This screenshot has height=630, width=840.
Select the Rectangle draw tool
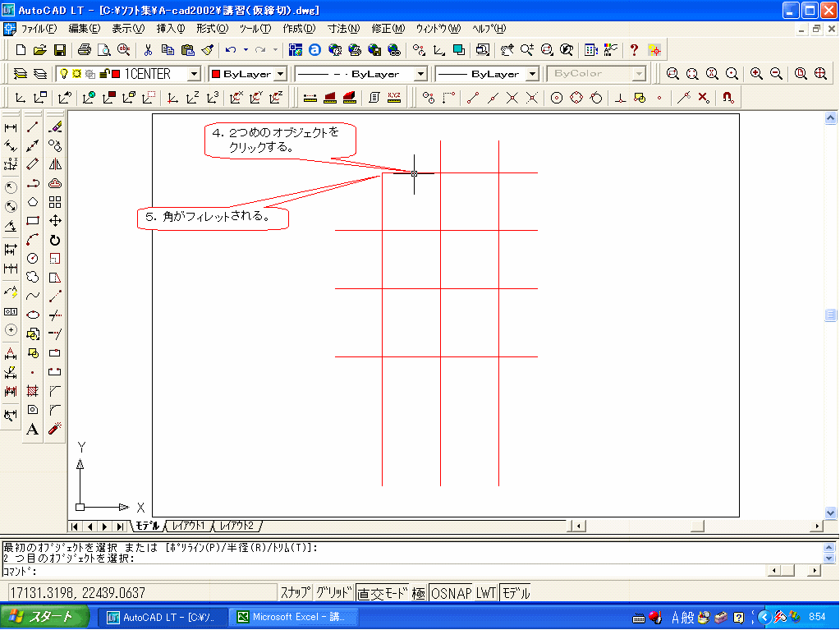pos(33,221)
